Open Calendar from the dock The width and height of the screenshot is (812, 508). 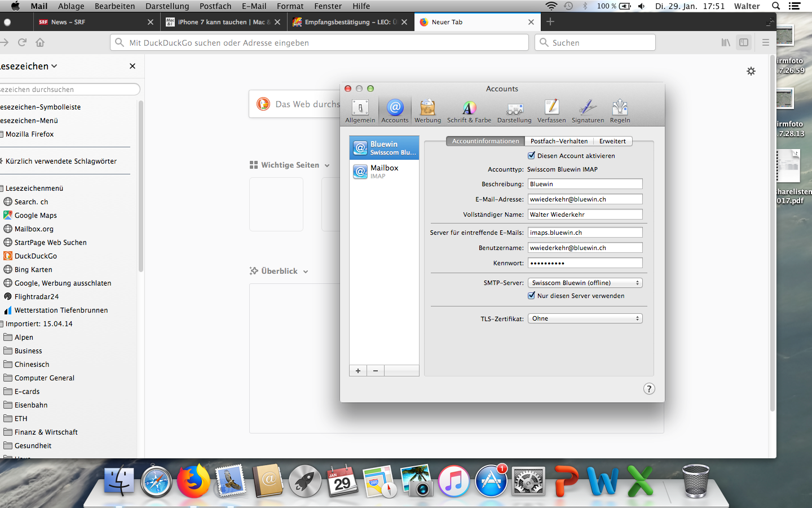tap(342, 481)
